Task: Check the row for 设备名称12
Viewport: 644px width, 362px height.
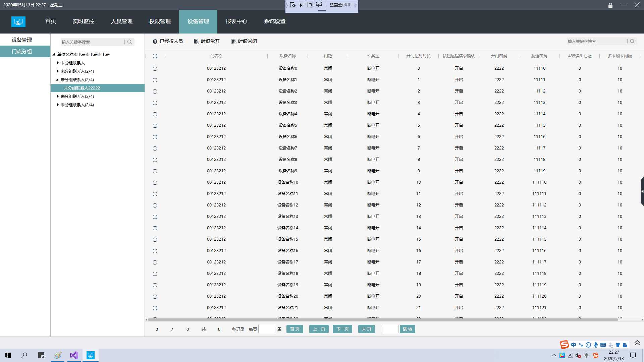Action: (155, 205)
